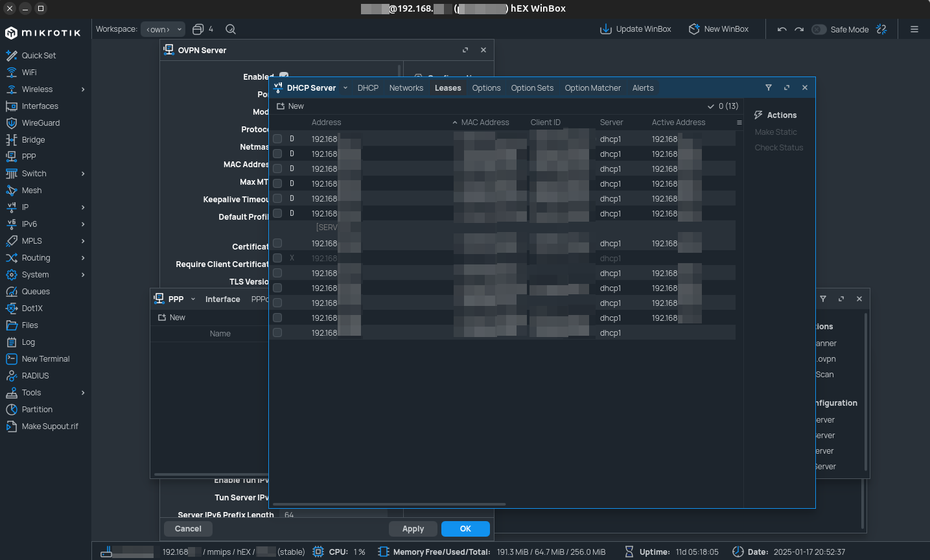Switch to the Alerts tab
The width and height of the screenshot is (930, 560).
pyautogui.click(x=643, y=88)
